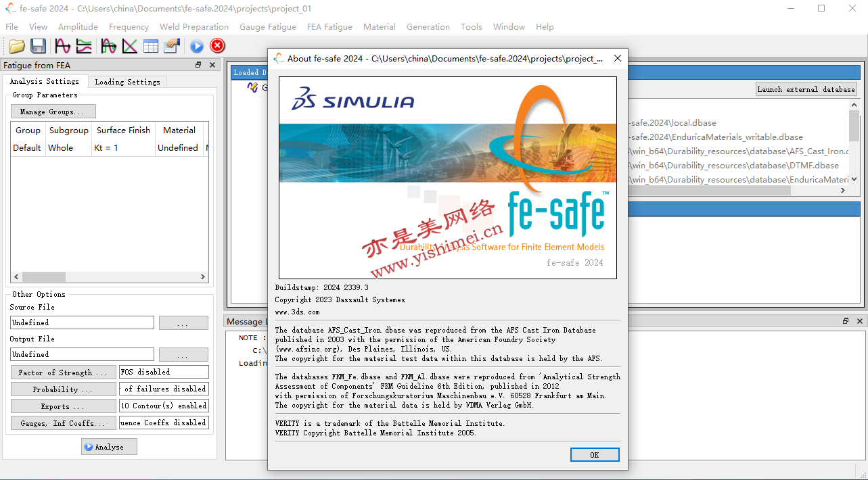Select the DTMF.dbase database entry
This screenshot has width=868, height=480.
(x=734, y=166)
